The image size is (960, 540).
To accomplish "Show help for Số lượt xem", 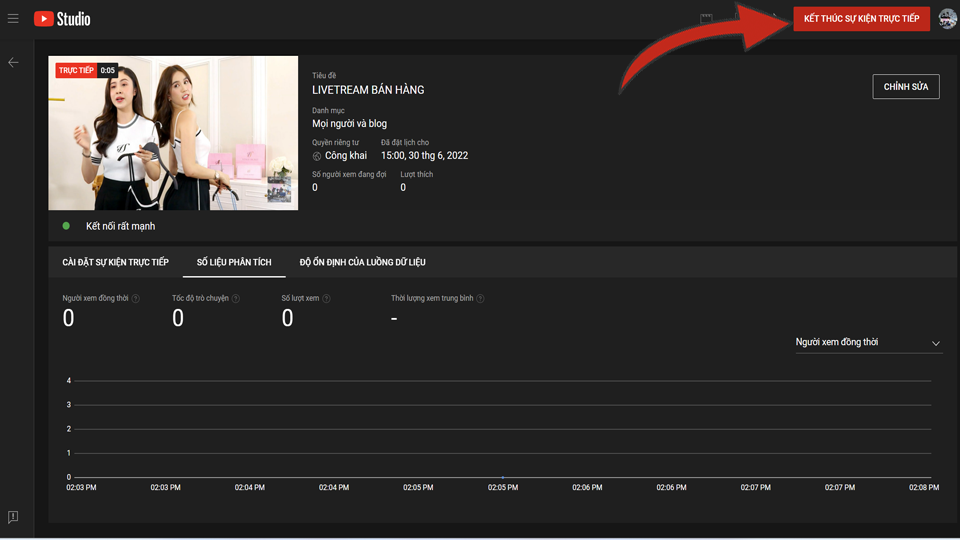I will (326, 299).
